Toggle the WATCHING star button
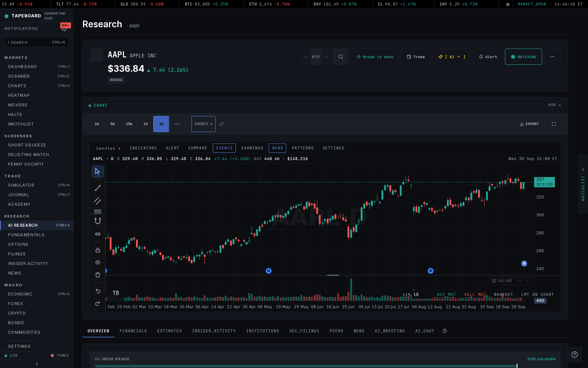588x368 pixels. click(x=523, y=57)
